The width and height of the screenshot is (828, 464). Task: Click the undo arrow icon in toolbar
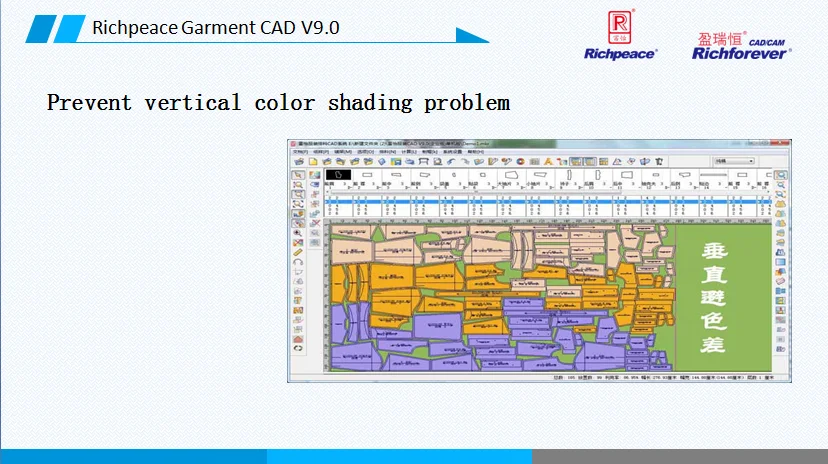coord(450,162)
